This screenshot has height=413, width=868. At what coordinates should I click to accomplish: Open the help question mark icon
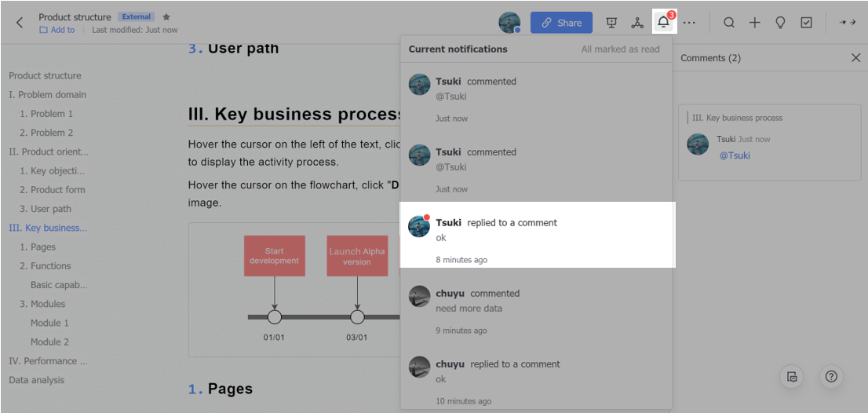tap(831, 377)
